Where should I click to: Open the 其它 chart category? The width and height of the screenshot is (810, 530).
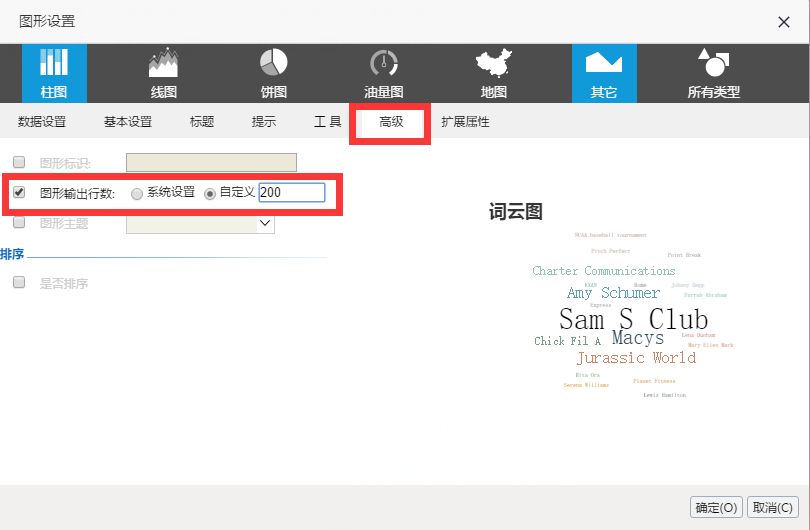[x=604, y=73]
